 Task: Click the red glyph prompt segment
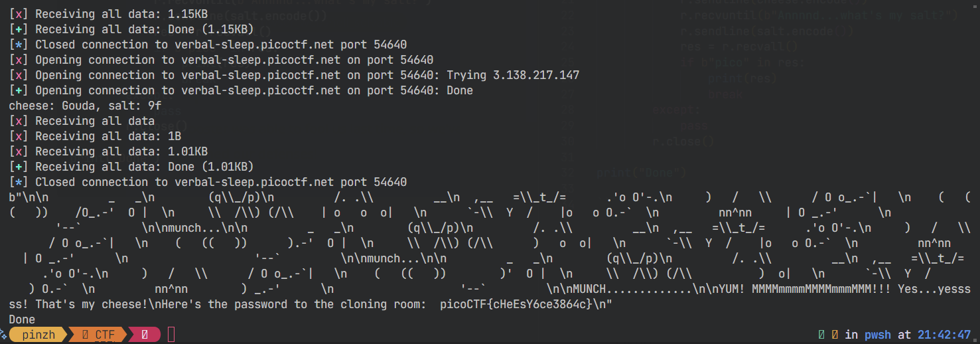pyautogui.click(x=145, y=335)
